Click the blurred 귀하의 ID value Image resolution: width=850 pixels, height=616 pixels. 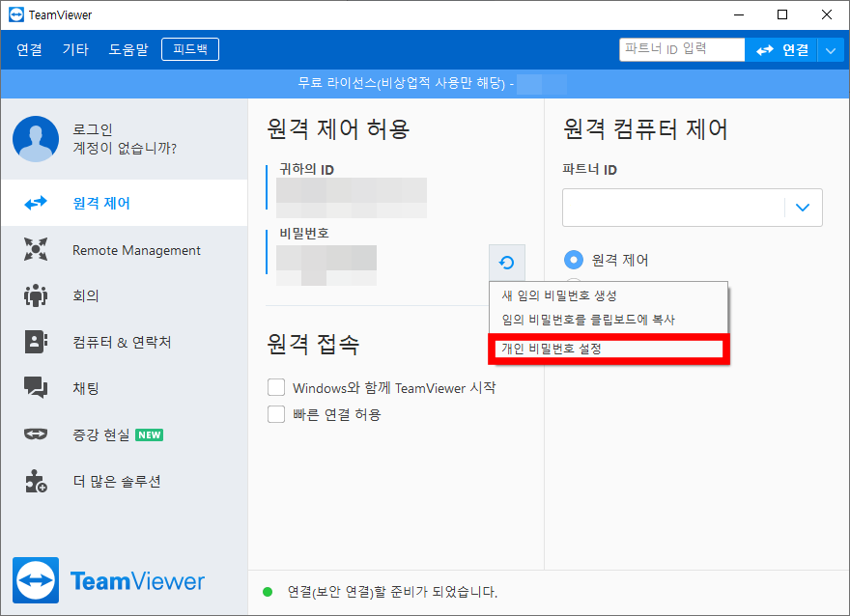[352, 198]
